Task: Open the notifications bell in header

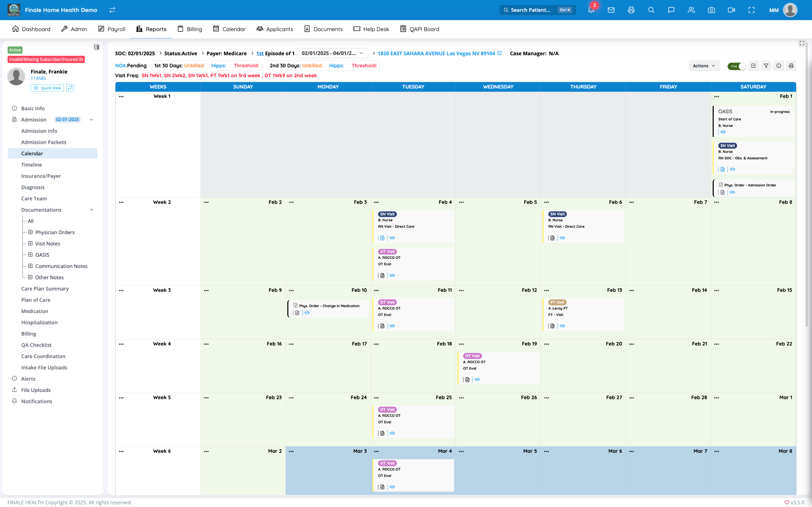Action: click(x=591, y=10)
